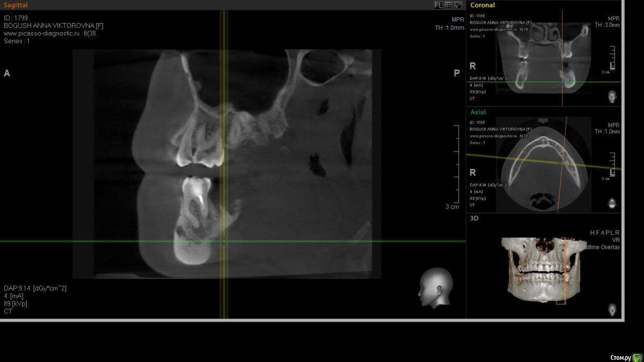Viewport: 644px width, 362px height.
Task: Click the TH :1.0mm thickness in Sagittal view
Action: coord(449,28)
